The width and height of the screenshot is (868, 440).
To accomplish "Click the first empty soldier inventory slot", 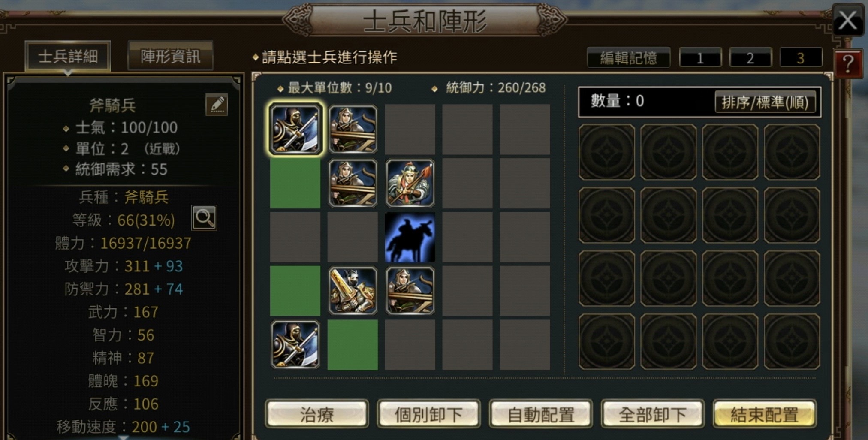I will click(606, 152).
